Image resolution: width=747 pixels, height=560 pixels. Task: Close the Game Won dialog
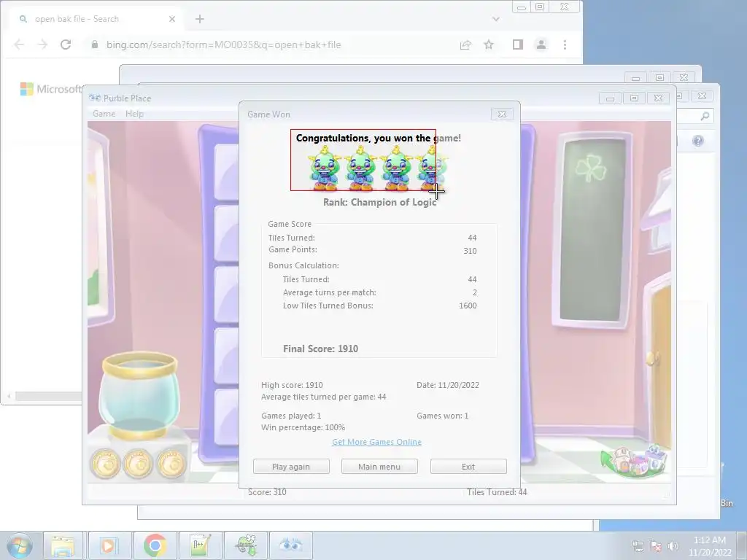(x=502, y=114)
